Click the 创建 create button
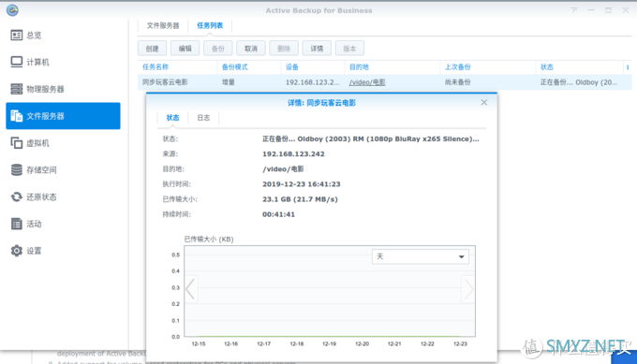The height and width of the screenshot is (364, 637). click(x=152, y=49)
